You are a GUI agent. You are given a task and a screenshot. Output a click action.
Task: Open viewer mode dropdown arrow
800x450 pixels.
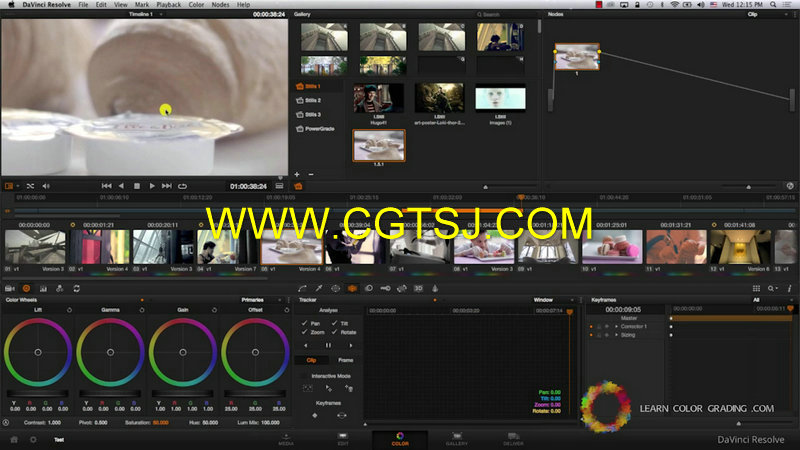17,186
